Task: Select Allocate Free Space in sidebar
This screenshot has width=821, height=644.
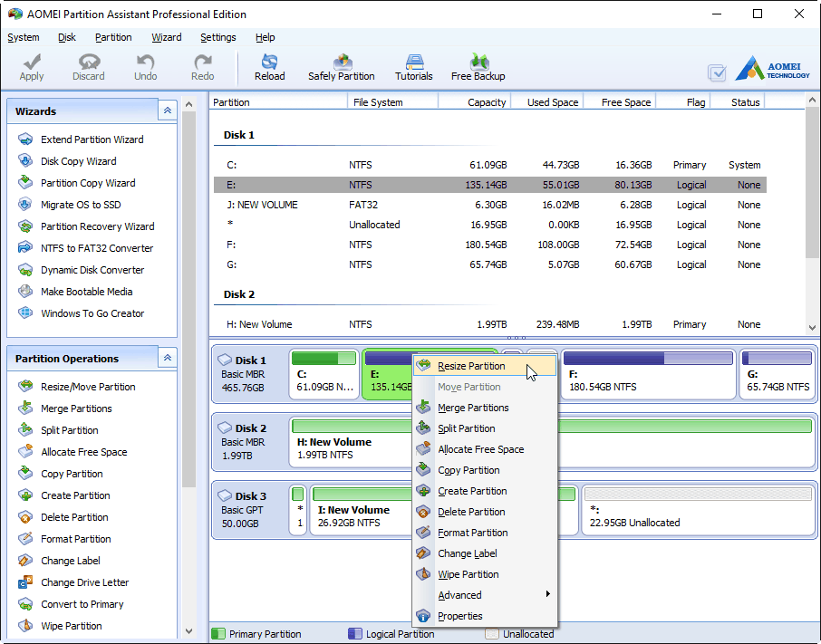Action: pos(83,452)
